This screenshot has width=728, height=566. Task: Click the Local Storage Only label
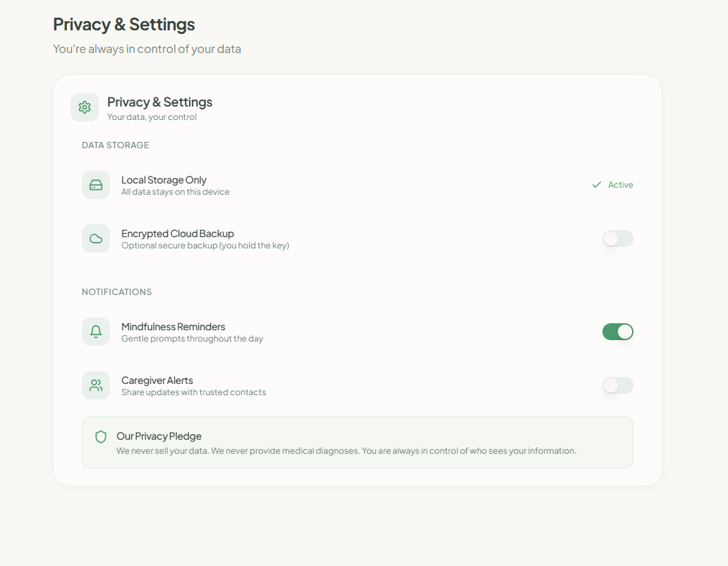(164, 180)
